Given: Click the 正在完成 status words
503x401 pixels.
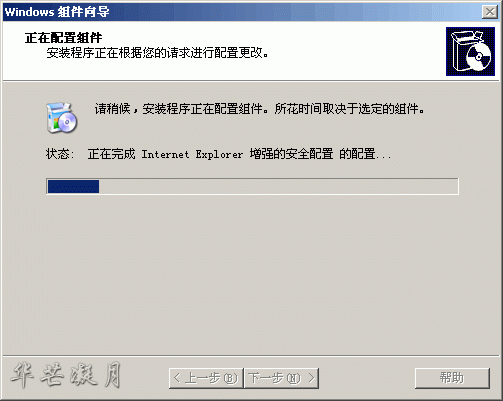Looking at the screenshot, I should [x=111, y=154].
